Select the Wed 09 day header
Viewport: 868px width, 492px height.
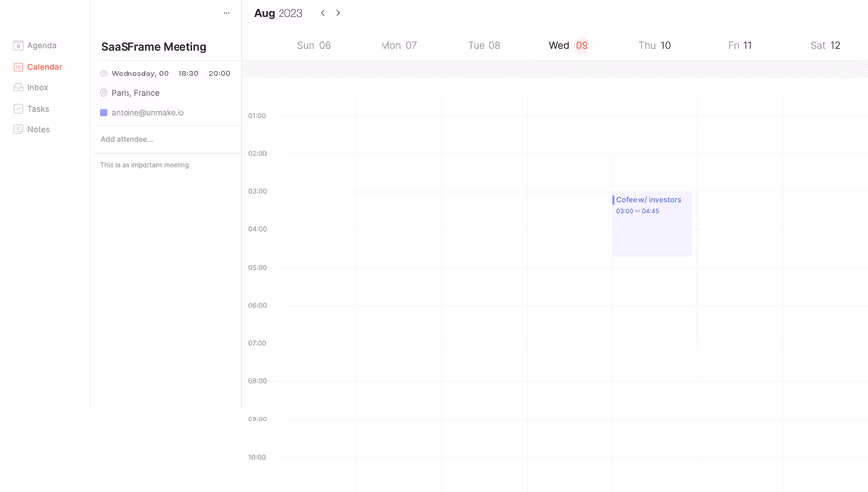click(569, 45)
